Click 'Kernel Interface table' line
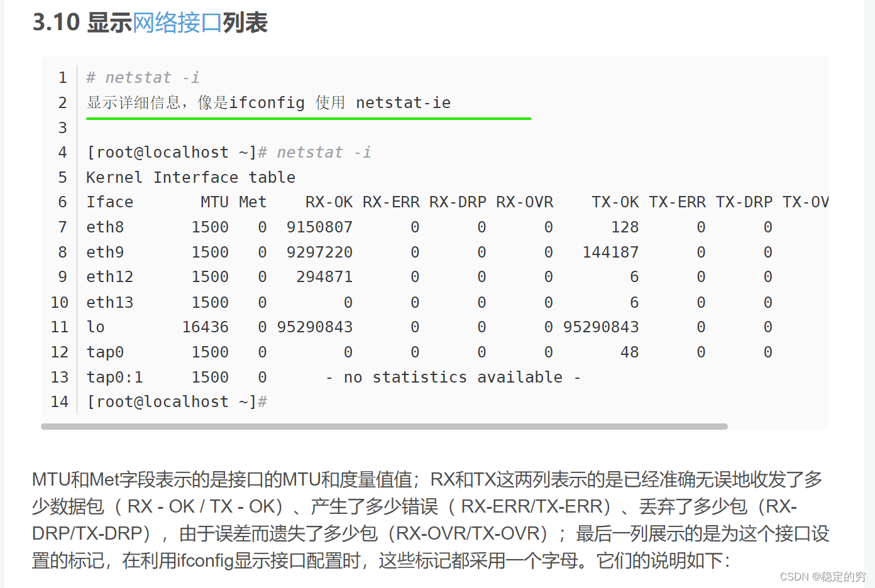 pyautogui.click(x=190, y=177)
